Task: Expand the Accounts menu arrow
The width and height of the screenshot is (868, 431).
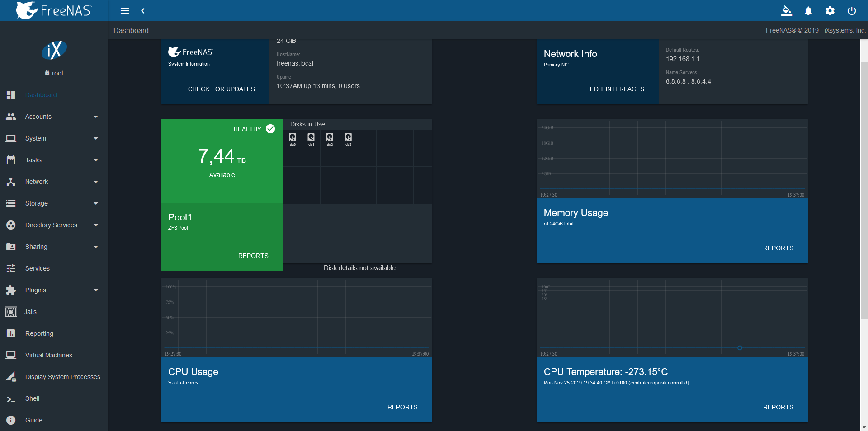Action: 96,117
